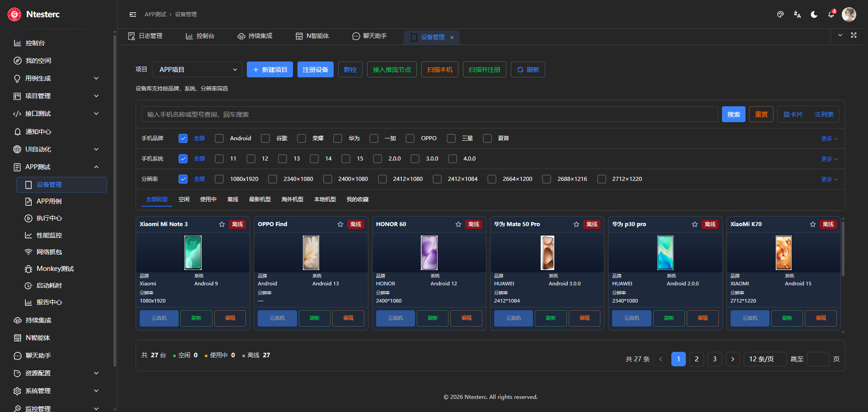Open the 项目 APP项目 dropdown
The image size is (868, 412).
tap(197, 70)
